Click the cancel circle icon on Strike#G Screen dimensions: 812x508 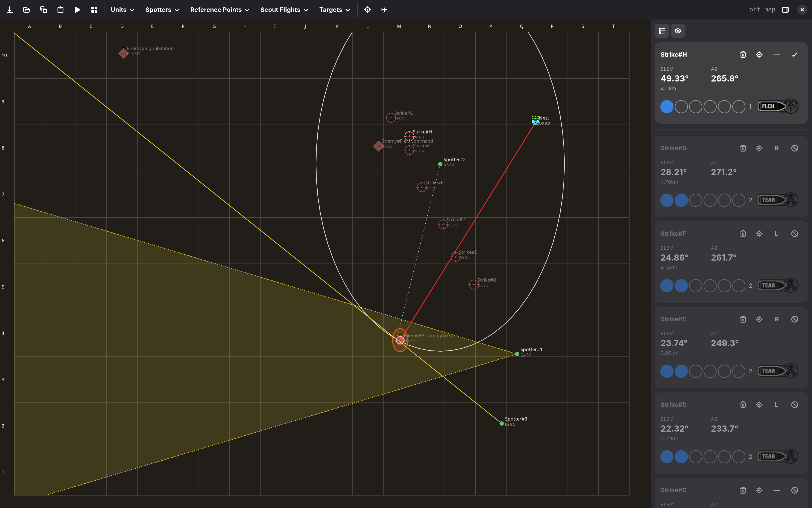click(794, 148)
